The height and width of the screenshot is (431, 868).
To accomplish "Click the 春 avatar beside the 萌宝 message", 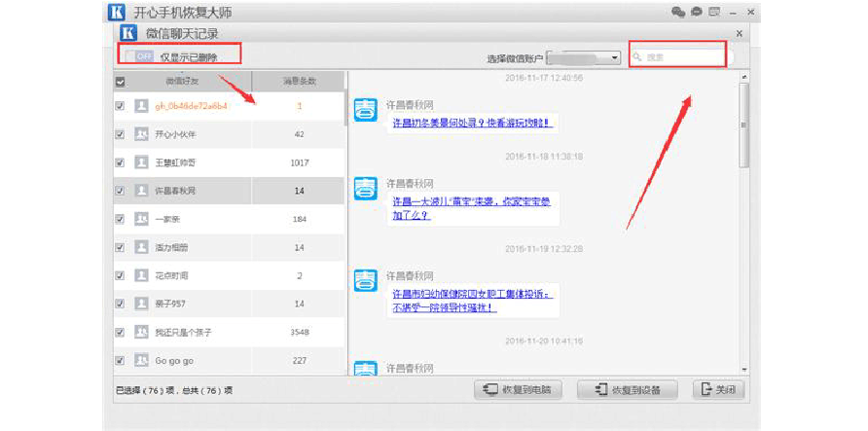I will 365,189.
